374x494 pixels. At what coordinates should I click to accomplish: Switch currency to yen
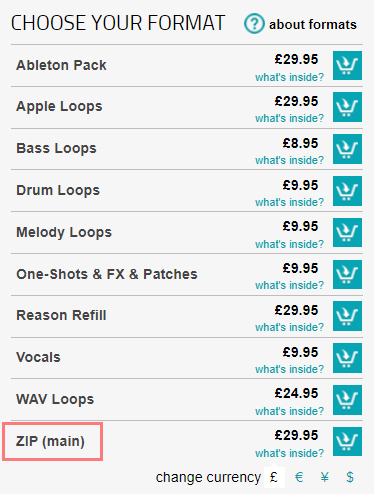click(x=324, y=477)
